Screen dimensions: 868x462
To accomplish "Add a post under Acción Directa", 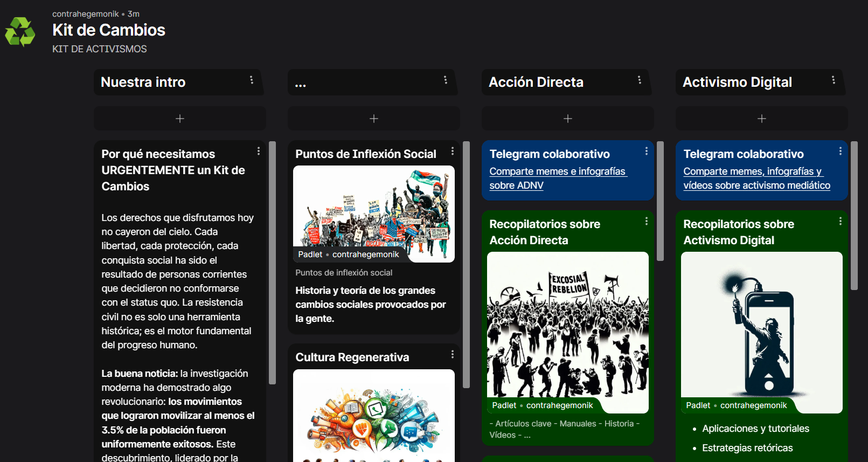I will [568, 119].
